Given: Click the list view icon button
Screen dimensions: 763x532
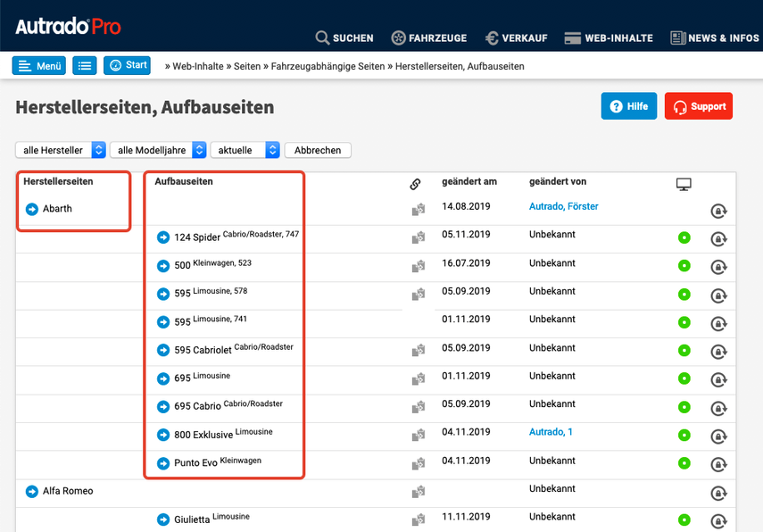Looking at the screenshot, I should click(85, 65).
